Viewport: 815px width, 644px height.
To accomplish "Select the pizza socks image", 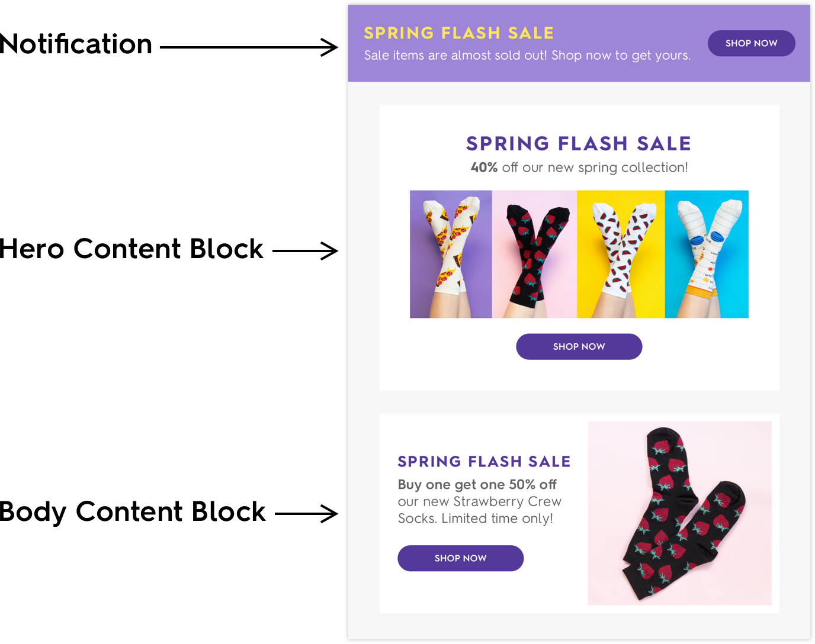I will (451, 254).
